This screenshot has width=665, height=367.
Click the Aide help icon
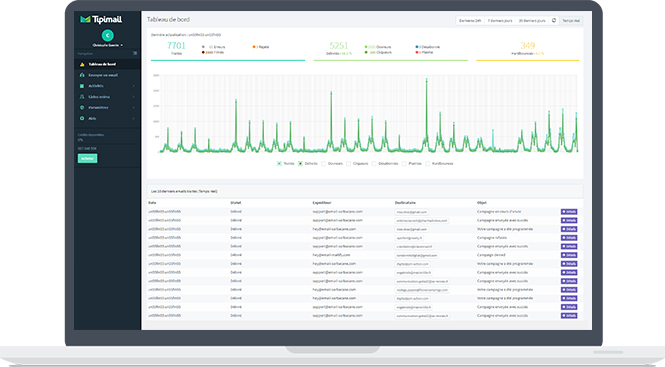point(82,118)
